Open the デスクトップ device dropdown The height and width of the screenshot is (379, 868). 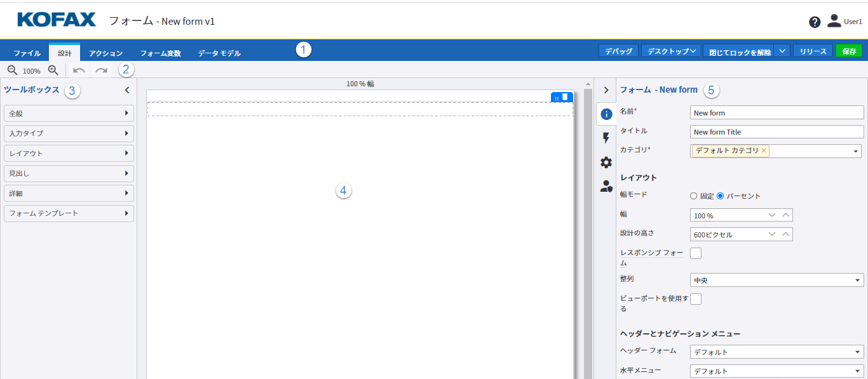coord(670,51)
